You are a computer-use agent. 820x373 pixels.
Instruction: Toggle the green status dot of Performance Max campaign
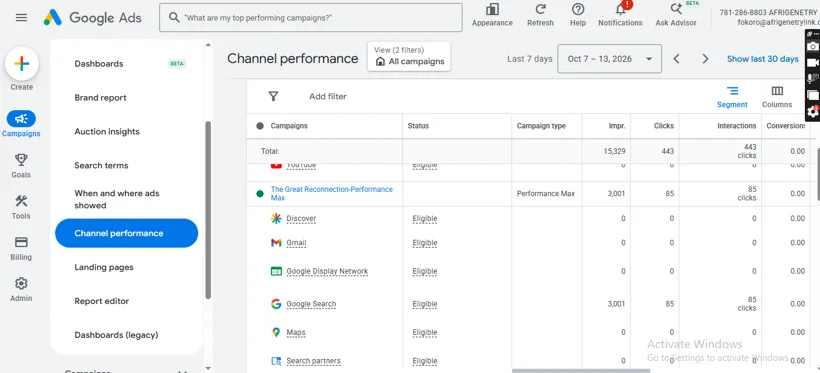(x=260, y=194)
